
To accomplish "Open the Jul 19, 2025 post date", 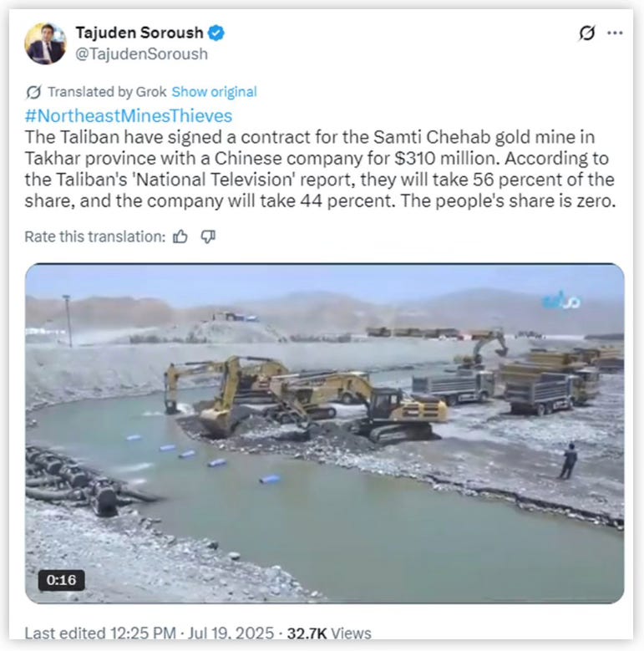I will coord(231,633).
